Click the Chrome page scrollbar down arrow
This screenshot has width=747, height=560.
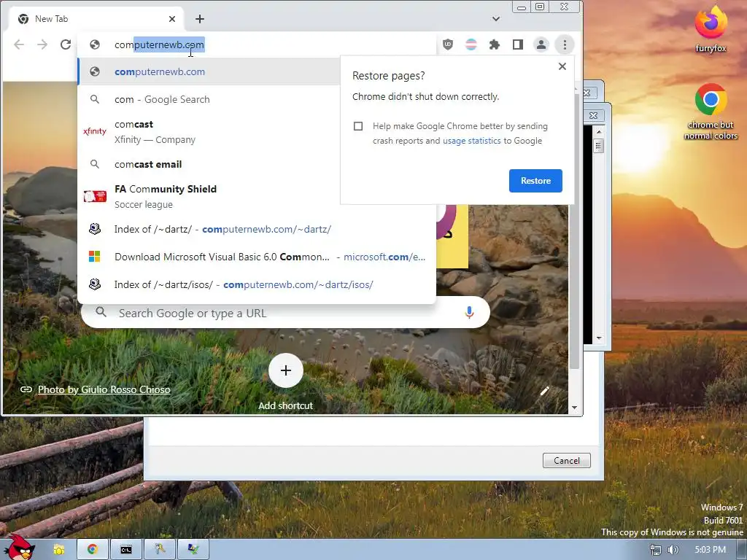point(575,408)
